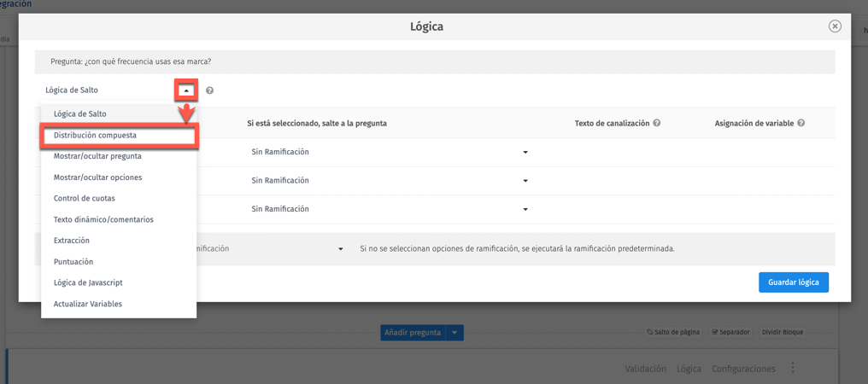
Task: Open the three-dot question options menu
Action: point(793,369)
